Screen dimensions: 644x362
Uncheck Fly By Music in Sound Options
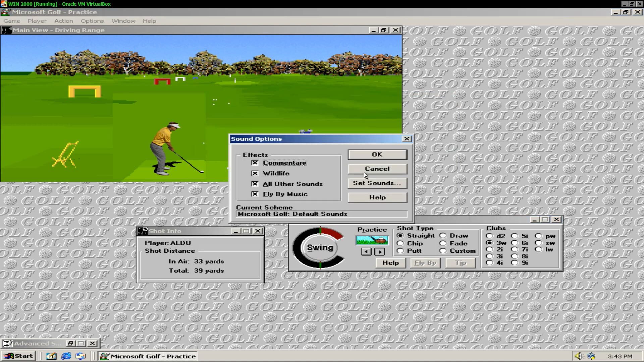coord(255,194)
